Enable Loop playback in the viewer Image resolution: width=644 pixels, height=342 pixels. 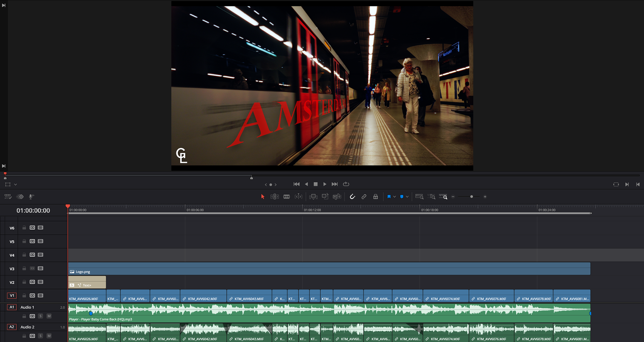[x=346, y=184]
